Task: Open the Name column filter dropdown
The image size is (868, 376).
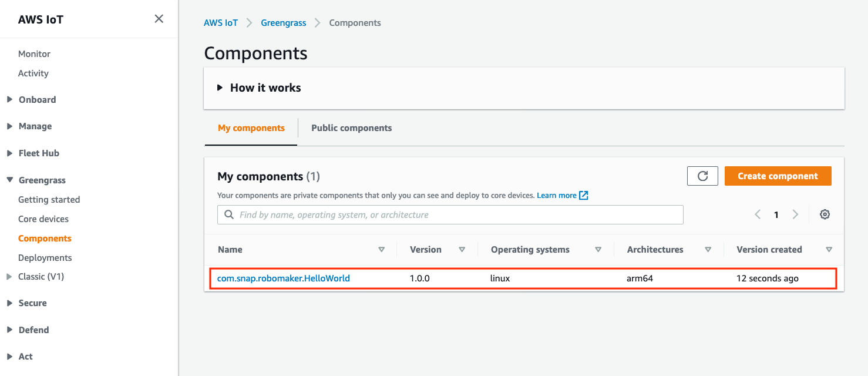Action: coord(381,249)
